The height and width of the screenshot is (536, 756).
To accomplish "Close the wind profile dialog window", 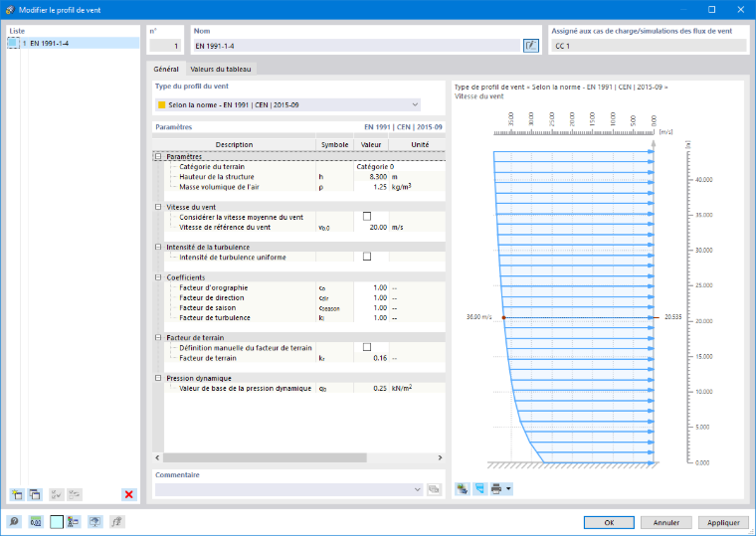I will [x=740, y=10].
